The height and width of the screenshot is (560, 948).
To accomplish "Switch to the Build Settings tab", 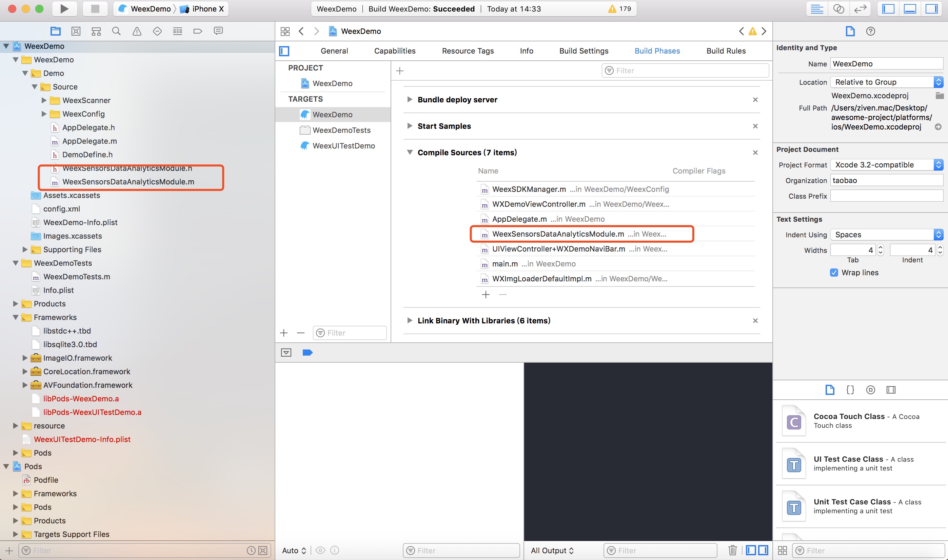I will click(x=584, y=51).
